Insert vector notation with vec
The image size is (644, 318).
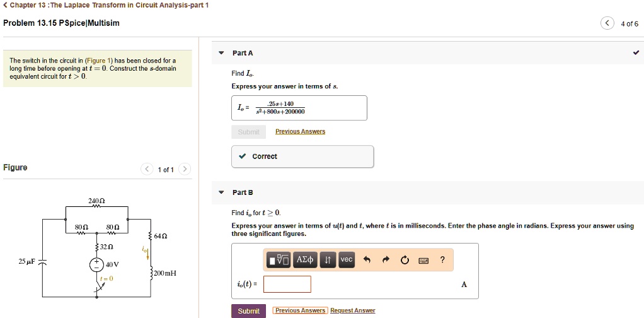click(x=346, y=259)
